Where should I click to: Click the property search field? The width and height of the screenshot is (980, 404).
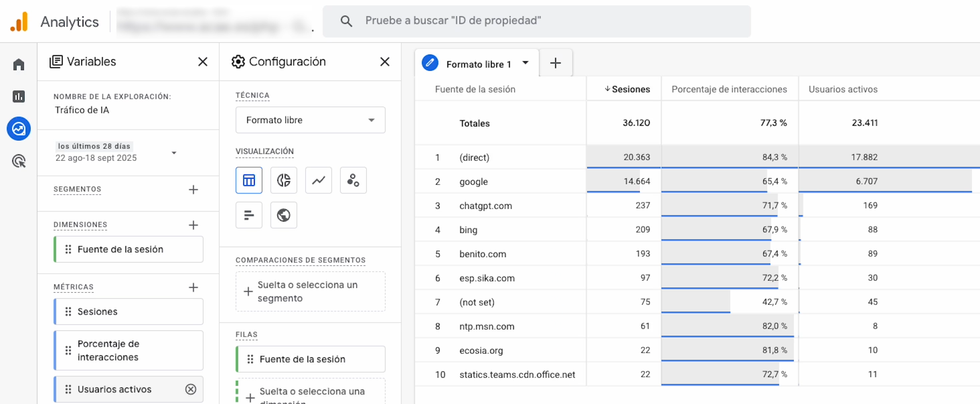pyautogui.click(x=537, y=21)
